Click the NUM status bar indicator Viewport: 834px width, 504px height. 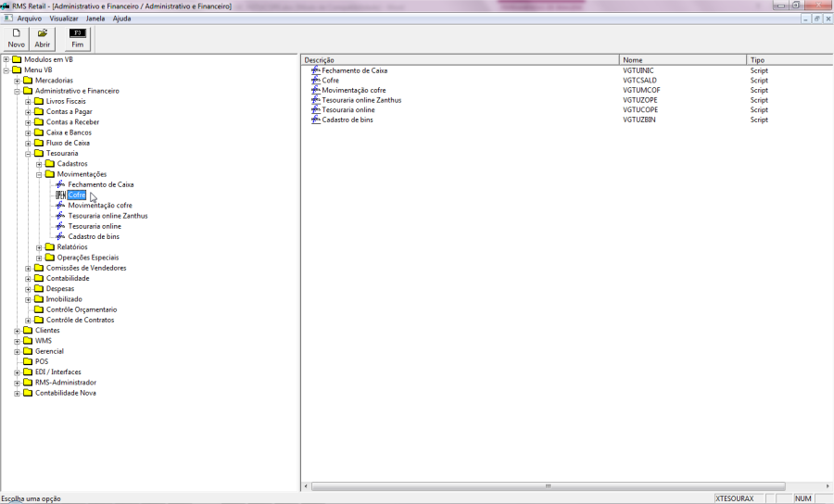click(803, 498)
